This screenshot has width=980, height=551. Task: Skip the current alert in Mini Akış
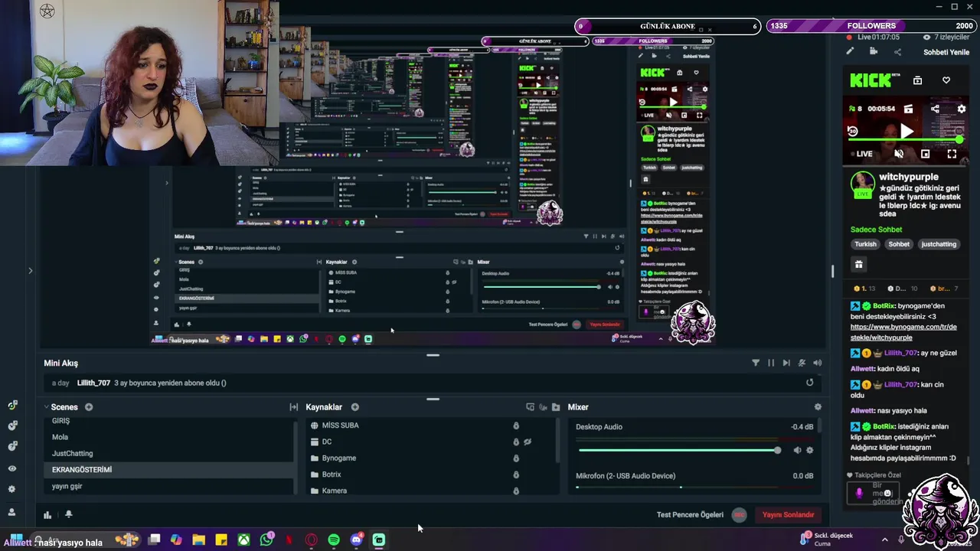786,363
